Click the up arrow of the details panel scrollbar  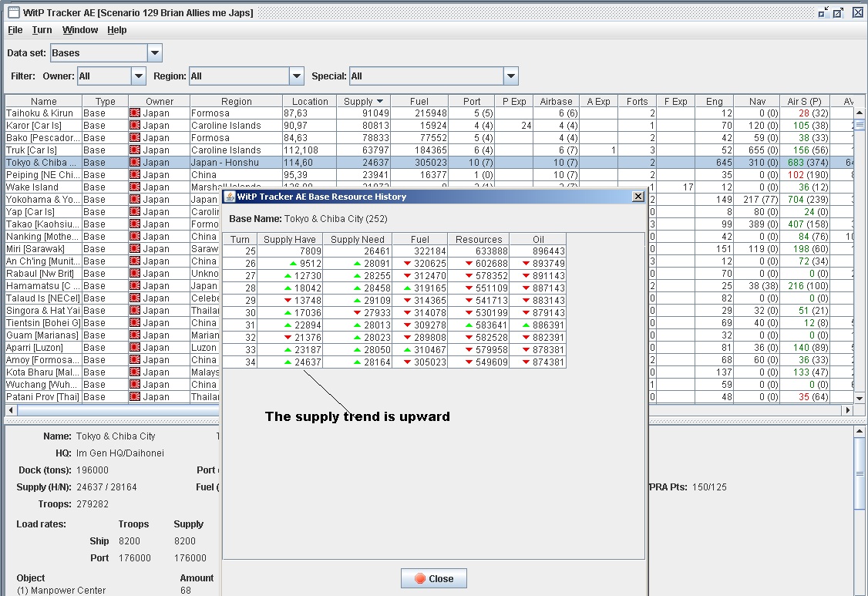pyautogui.click(x=860, y=431)
